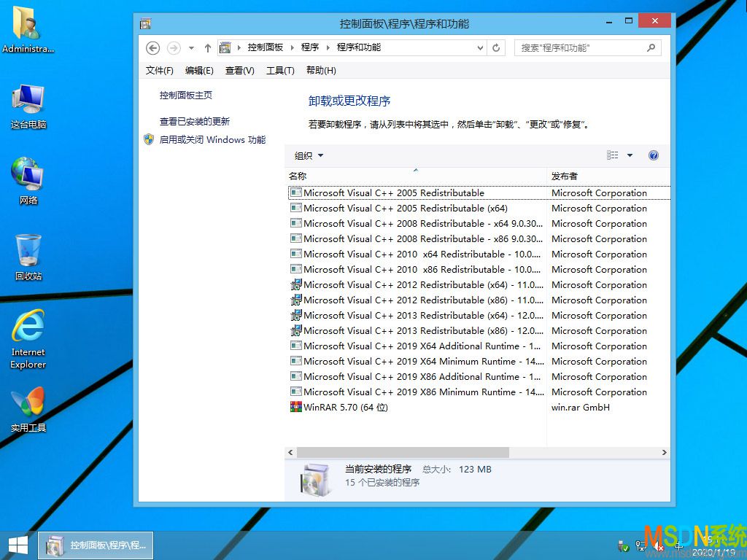Refresh the Programs and Features list
The image size is (747, 560).
tap(496, 47)
